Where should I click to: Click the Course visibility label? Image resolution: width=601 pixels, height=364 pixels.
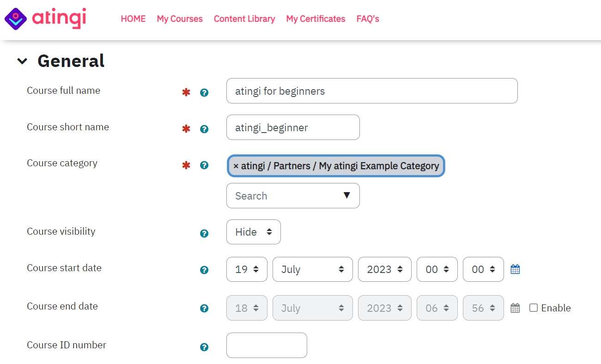(x=61, y=231)
